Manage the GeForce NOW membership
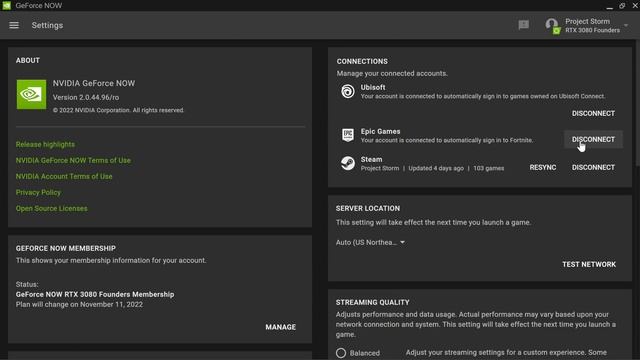This screenshot has height=360, width=640. [x=280, y=327]
